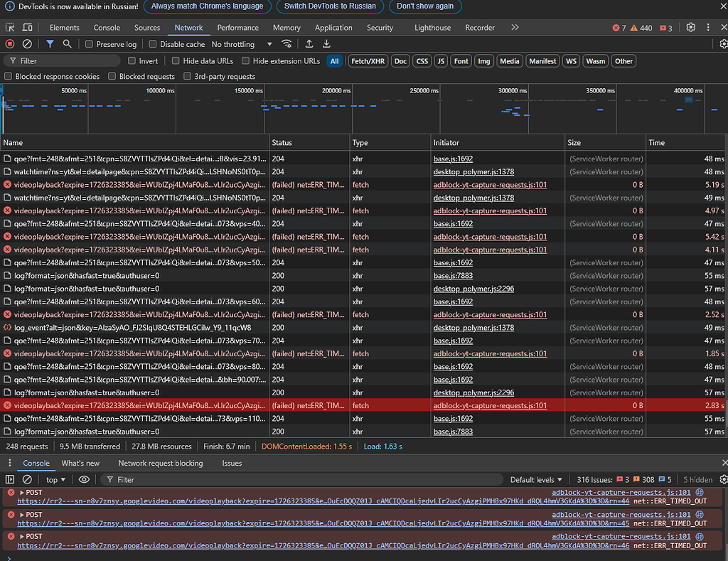This screenshot has height=561, width=728.
Task: Open the top context selector dropdown
Action: coord(55,480)
